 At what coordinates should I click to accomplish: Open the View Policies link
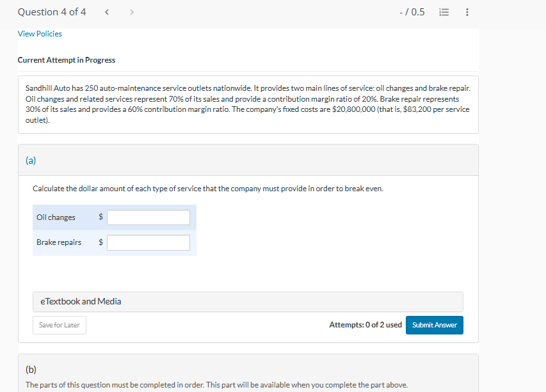click(40, 34)
